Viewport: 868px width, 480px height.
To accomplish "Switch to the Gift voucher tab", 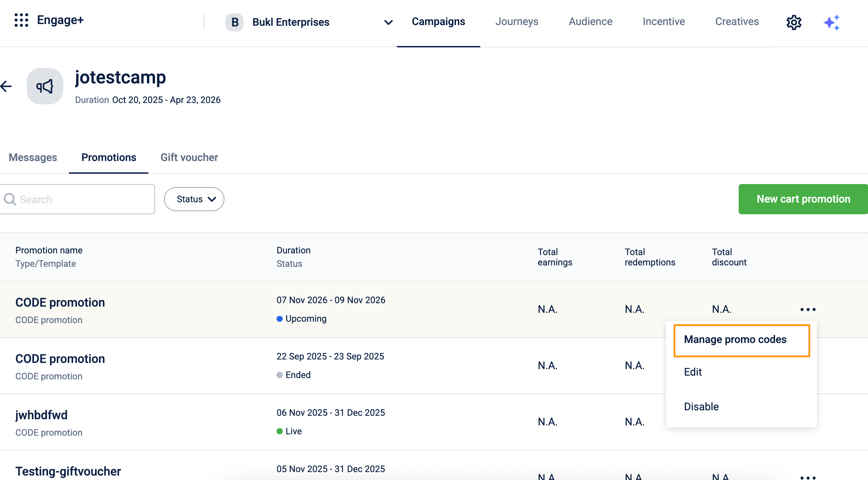I will pyautogui.click(x=189, y=157).
